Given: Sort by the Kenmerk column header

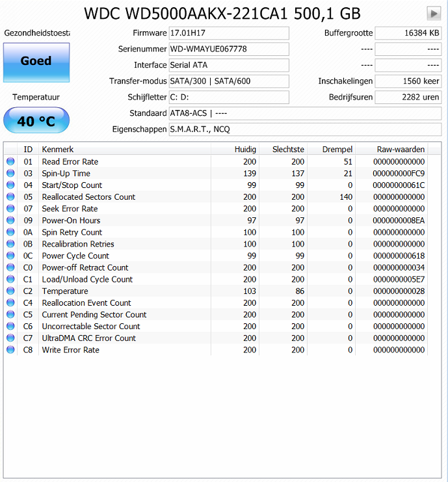Looking at the screenshot, I should [x=125, y=150].
